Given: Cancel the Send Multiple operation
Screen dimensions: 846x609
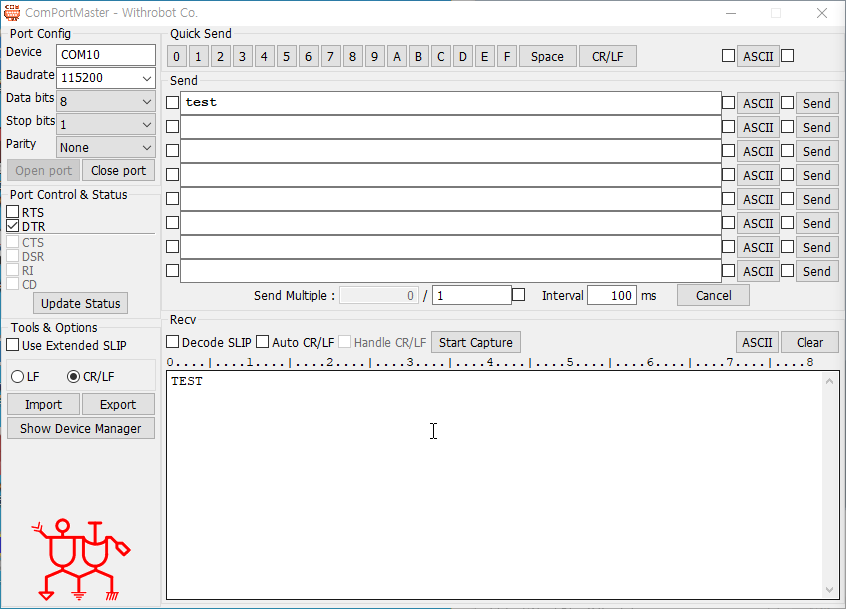Looking at the screenshot, I should point(713,296).
